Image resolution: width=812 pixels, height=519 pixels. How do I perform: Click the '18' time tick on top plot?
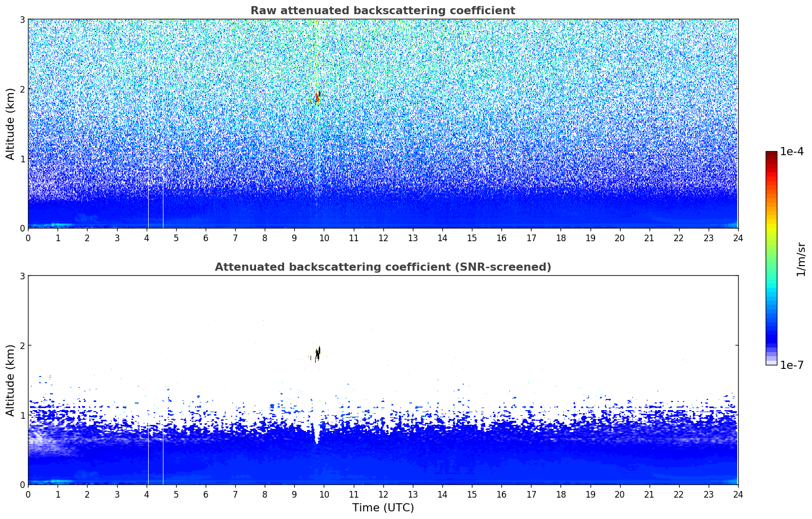(561, 238)
